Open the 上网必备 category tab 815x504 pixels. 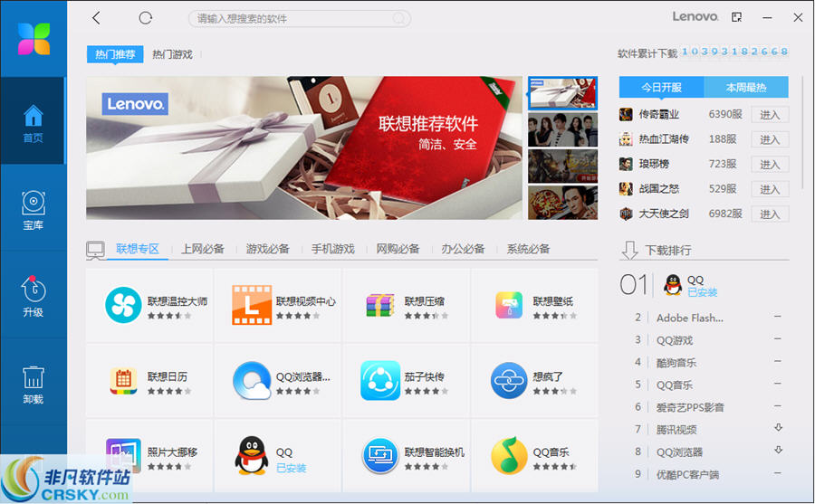pos(203,249)
